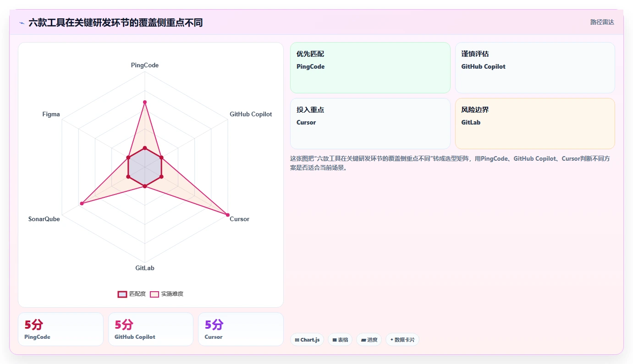633x364 pixels.
Task: Click the 表格 tag
Action: pyautogui.click(x=340, y=340)
